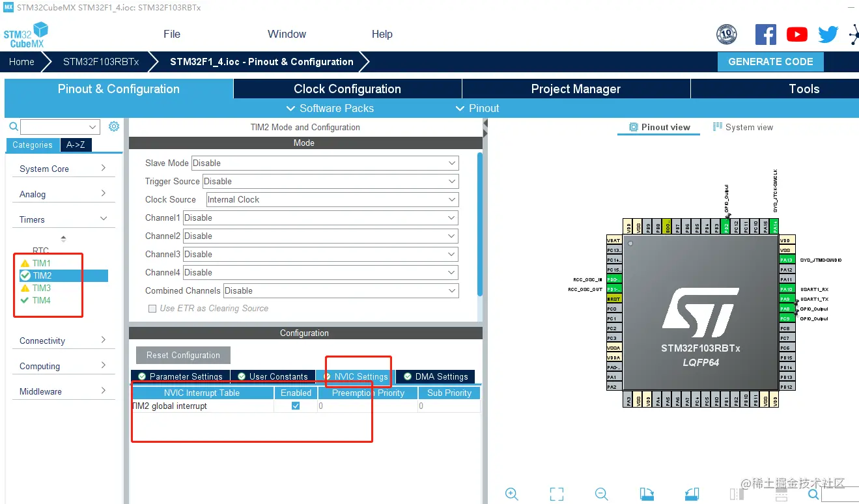Image resolution: width=859 pixels, height=504 pixels.
Task: Select the PA13 pin on chip
Action: (x=787, y=260)
